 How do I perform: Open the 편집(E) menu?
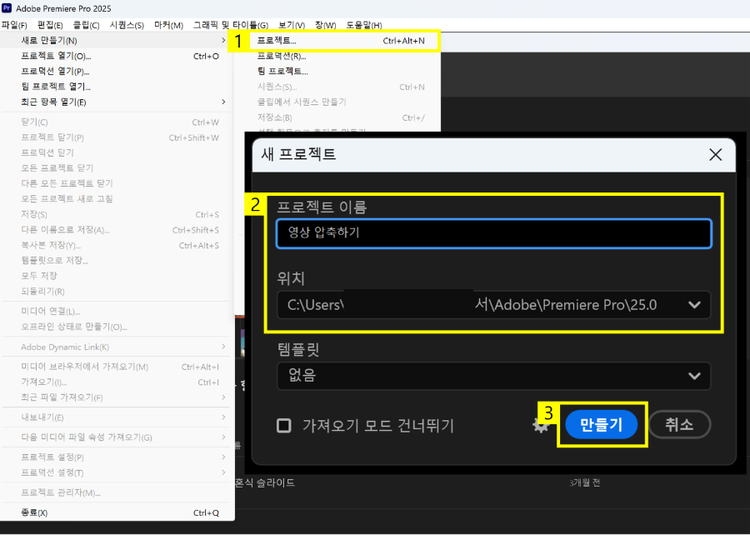50,25
